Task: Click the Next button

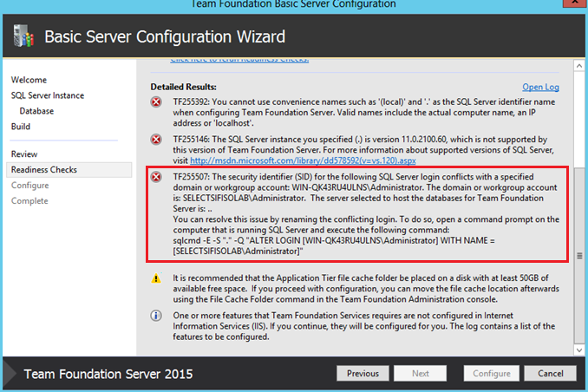Action: [x=420, y=373]
